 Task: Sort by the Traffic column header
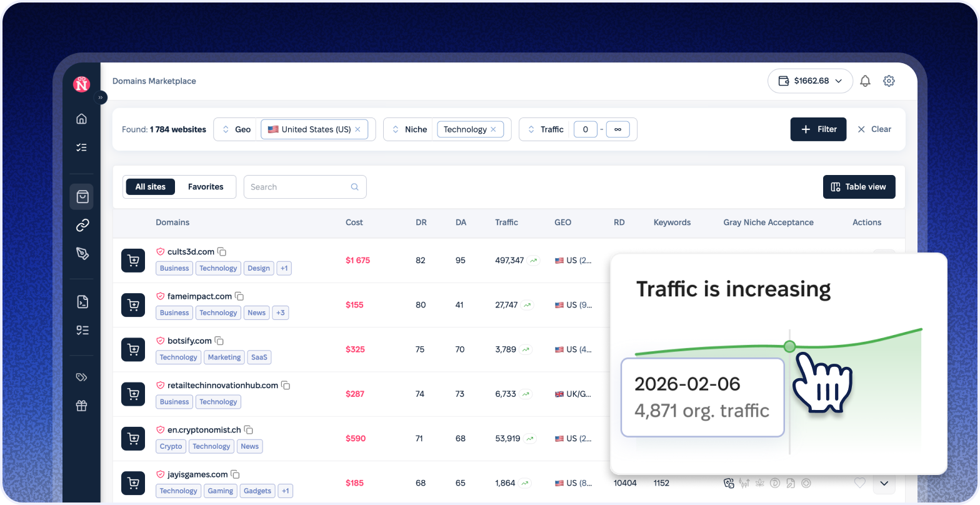pyautogui.click(x=507, y=222)
